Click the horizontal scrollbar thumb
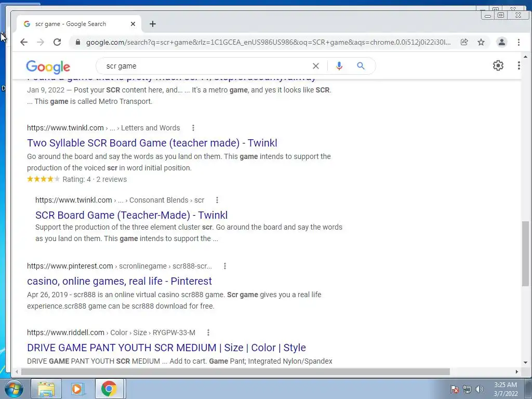Image resolution: width=532 pixels, height=399 pixels. (235, 372)
